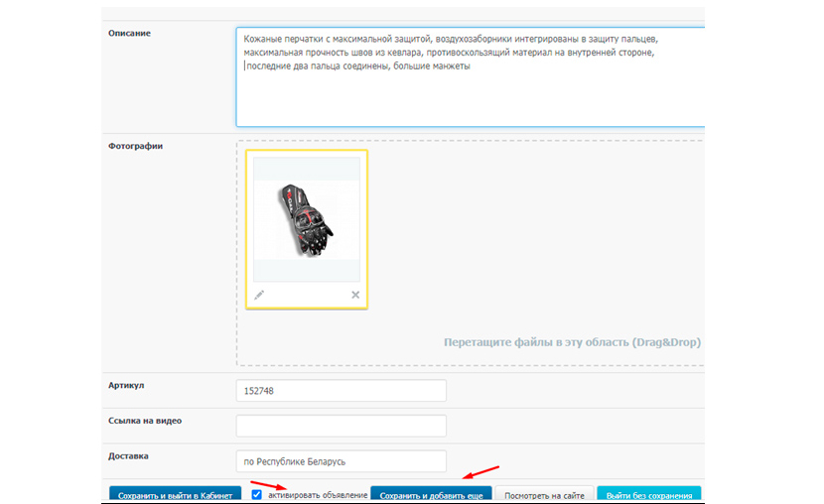
Task: Click 'Сохранить и добавить еще' button
Action: 431,495
